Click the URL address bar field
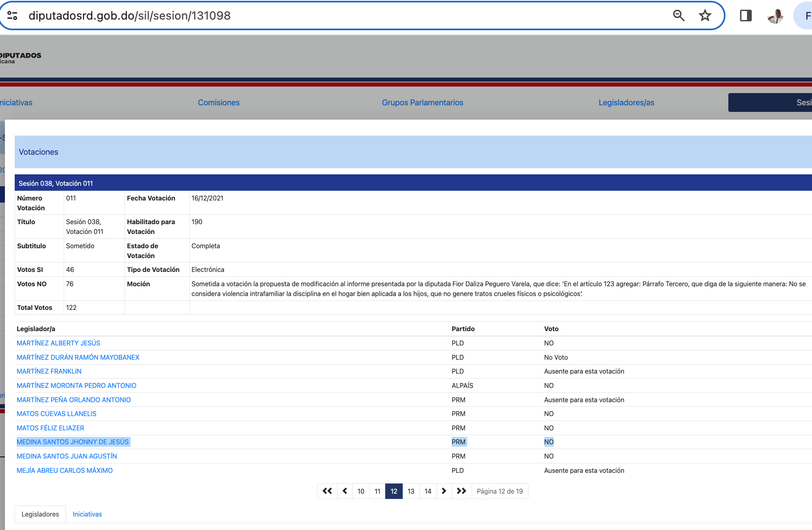 [x=326, y=16]
